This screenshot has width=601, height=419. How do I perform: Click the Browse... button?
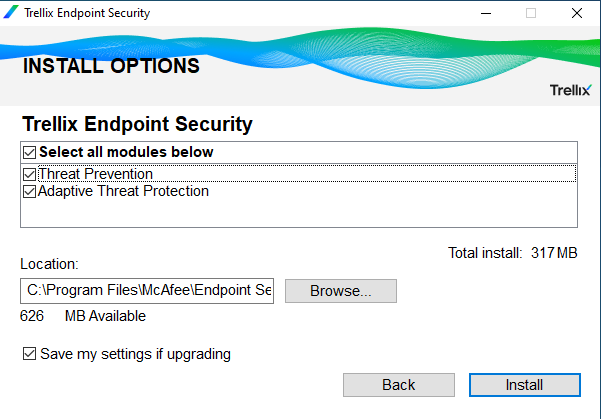click(341, 291)
